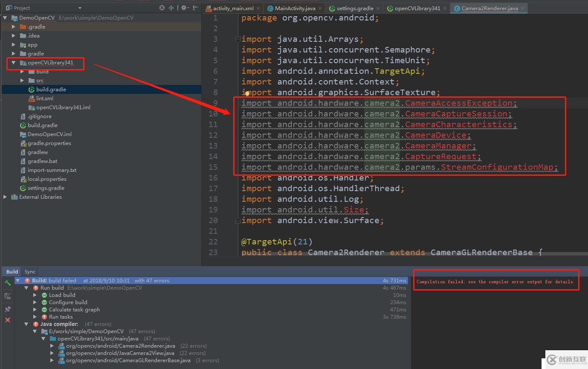This screenshot has width=588, height=369.
Task: Collapse the Run build node
Action: point(26,288)
